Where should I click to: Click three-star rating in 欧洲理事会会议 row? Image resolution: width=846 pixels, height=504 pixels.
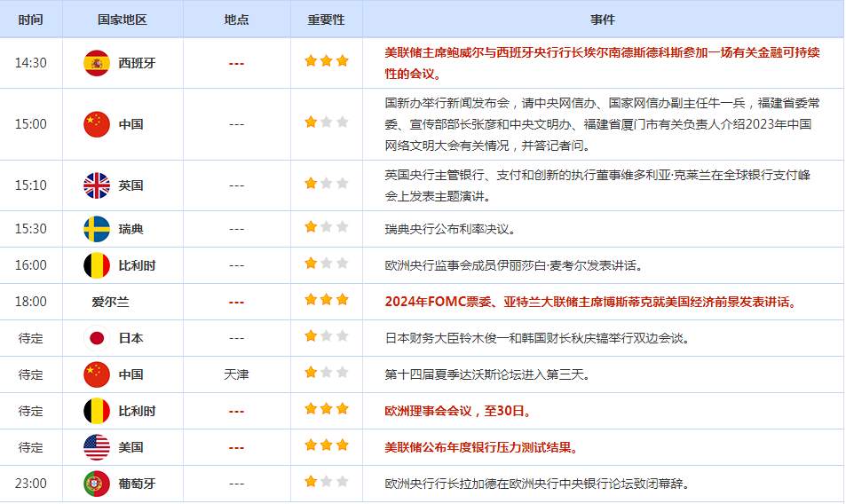(327, 408)
